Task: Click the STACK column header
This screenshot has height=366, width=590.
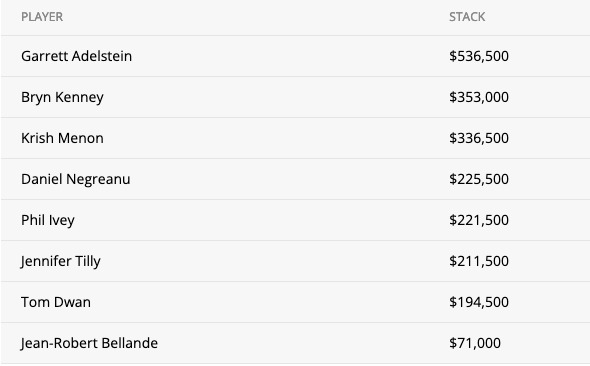Action: point(467,17)
